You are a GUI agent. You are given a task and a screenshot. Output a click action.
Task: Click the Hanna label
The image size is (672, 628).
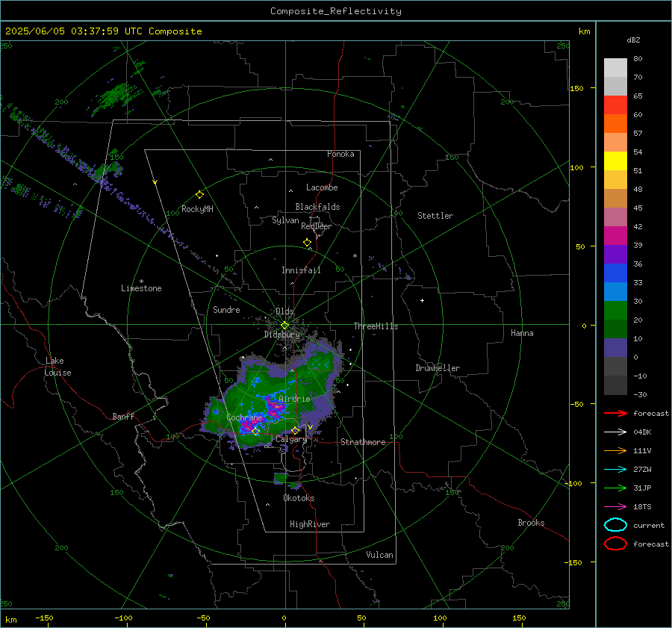click(x=522, y=332)
